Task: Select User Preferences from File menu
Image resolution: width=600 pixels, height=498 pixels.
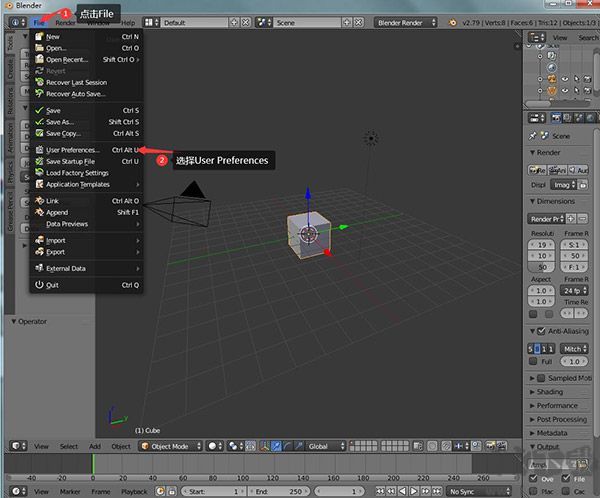Action: [73, 150]
